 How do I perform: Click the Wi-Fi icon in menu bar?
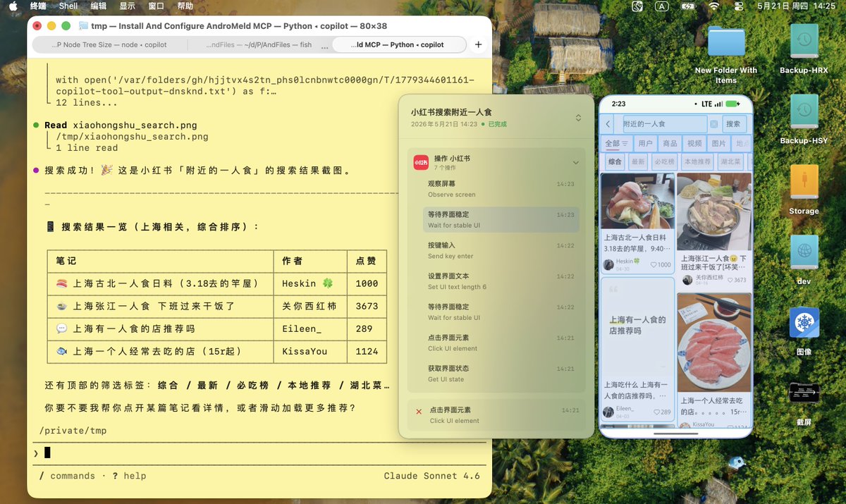point(714,6)
